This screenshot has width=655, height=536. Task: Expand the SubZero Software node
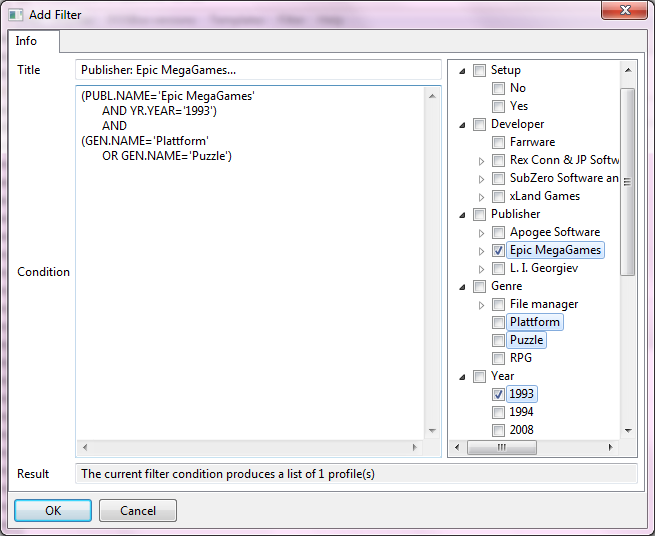481,179
